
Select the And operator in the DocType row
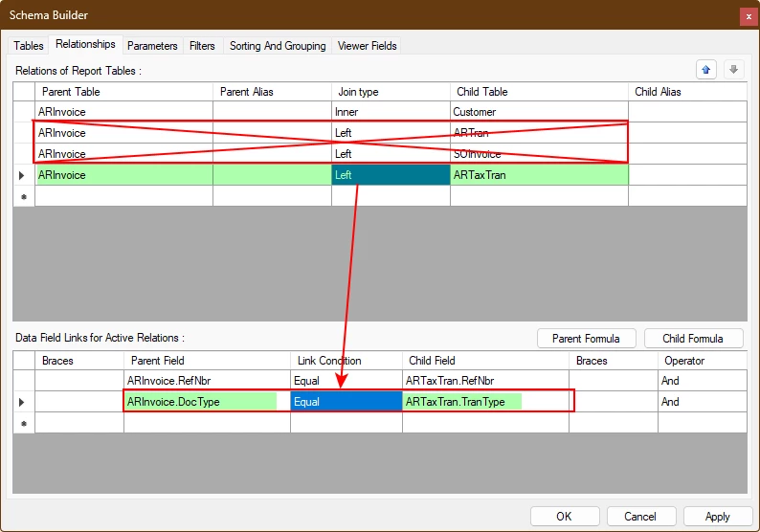702,402
